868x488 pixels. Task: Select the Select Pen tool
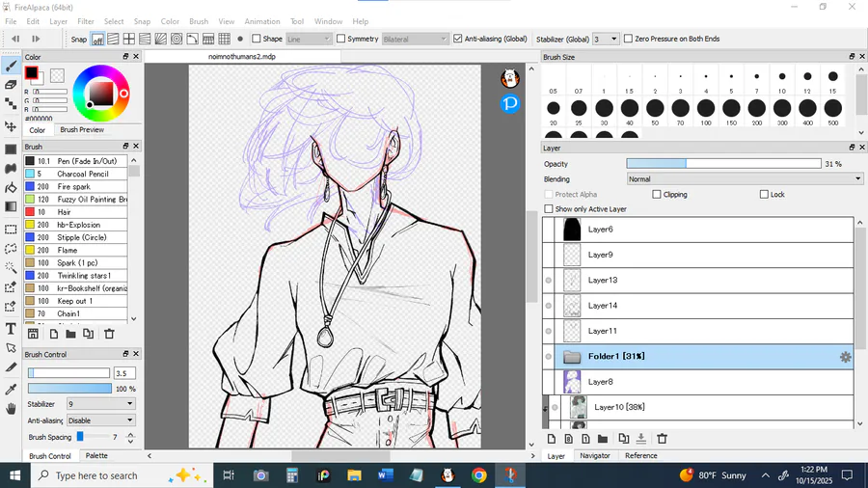(11, 286)
